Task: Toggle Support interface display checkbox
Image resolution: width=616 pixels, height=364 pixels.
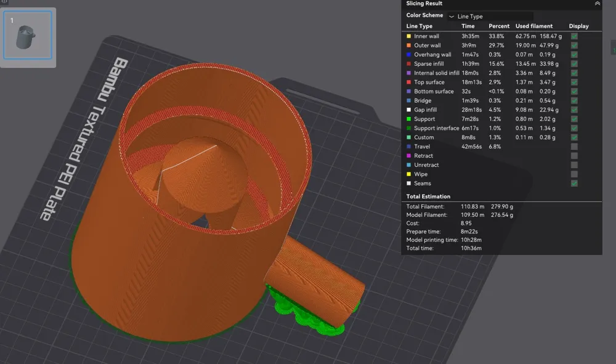Action: [x=574, y=128]
